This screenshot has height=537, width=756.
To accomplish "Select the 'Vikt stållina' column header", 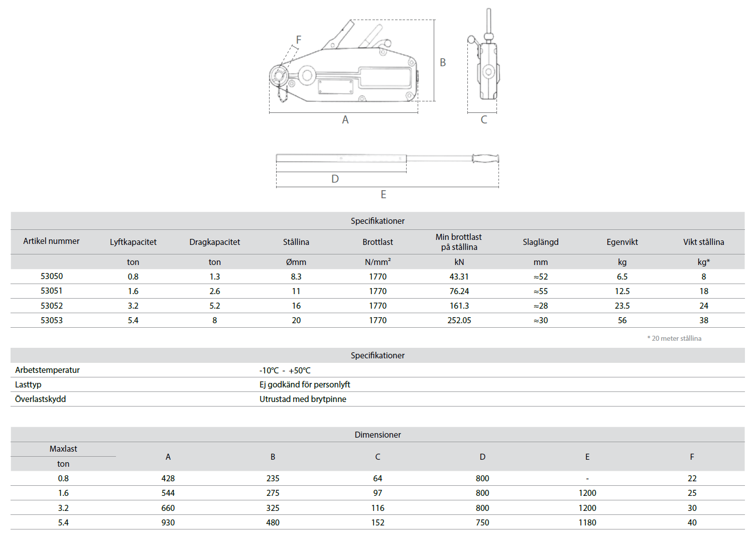I will (x=704, y=242).
